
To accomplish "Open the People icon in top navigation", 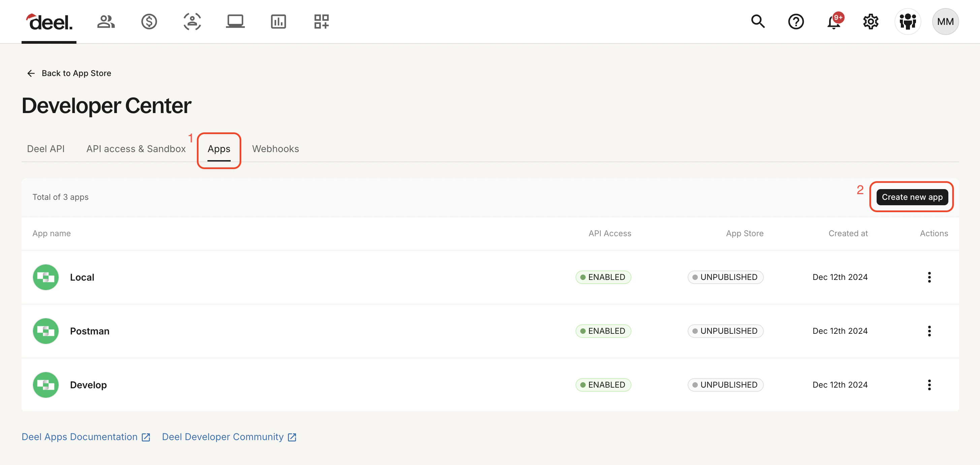I will [106, 22].
